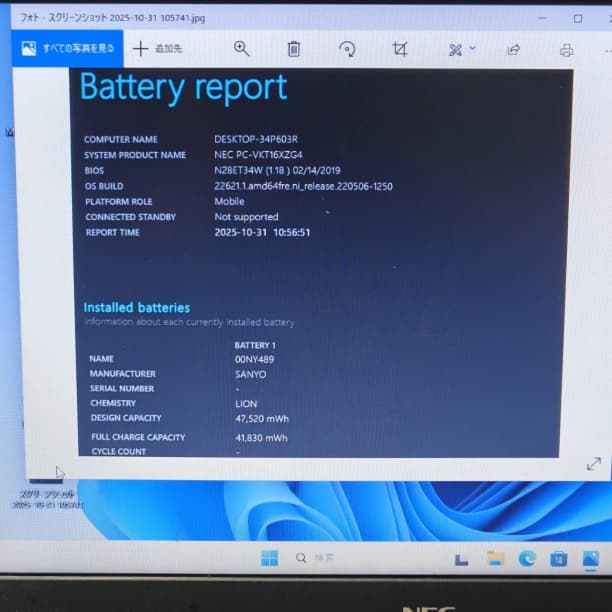
Task: Click the print icon in Photos toolbar
Action: click(566, 50)
